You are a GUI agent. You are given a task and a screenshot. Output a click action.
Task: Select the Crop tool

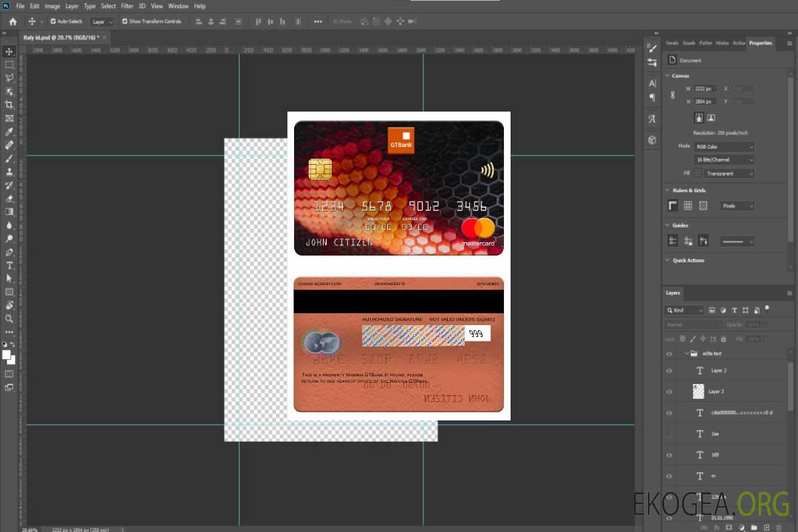9,105
